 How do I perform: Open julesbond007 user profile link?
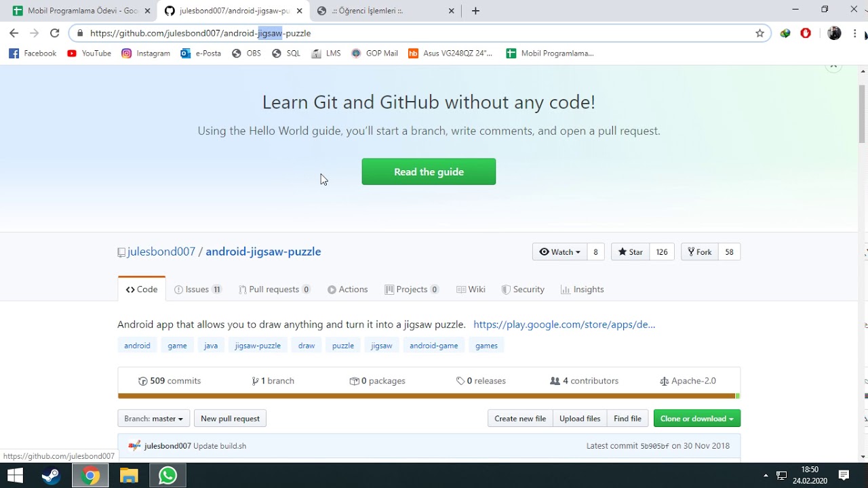click(x=161, y=251)
